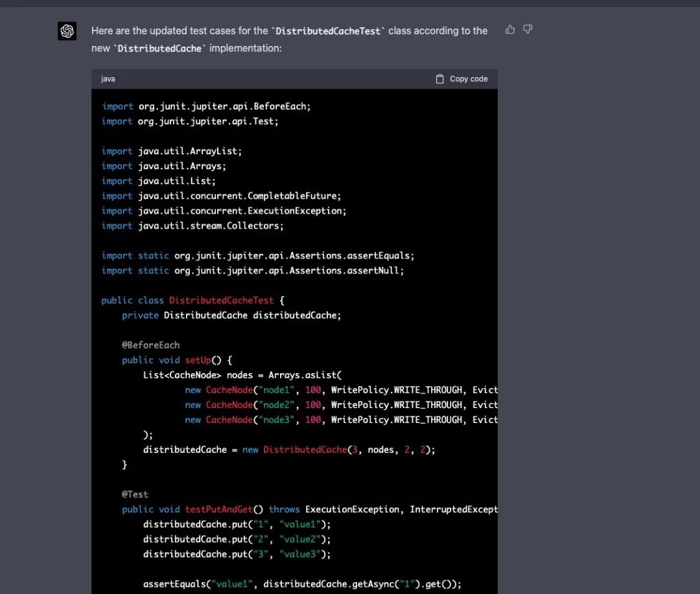Click the assertEquals "value1" statement
The width and height of the screenshot is (700, 594).
pyautogui.click(x=302, y=584)
